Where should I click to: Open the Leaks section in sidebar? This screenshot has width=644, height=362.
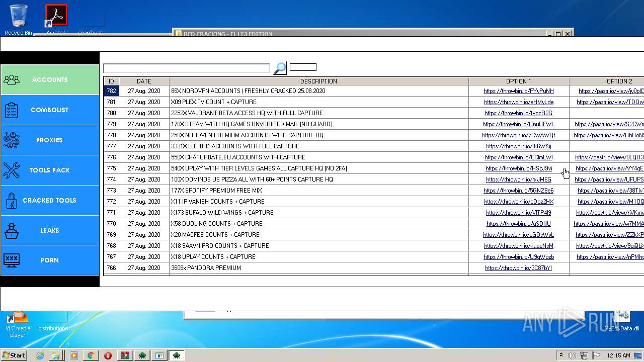pyautogui.click(x=50, y=230)
